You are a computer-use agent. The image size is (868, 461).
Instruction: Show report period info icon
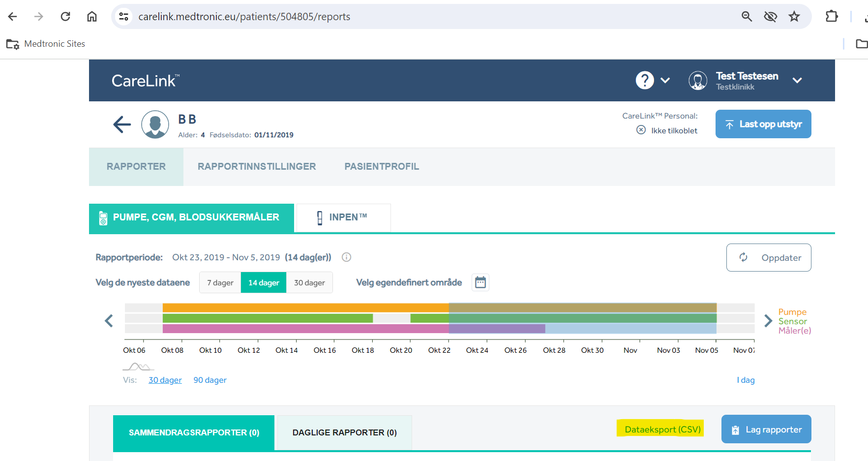347,257
